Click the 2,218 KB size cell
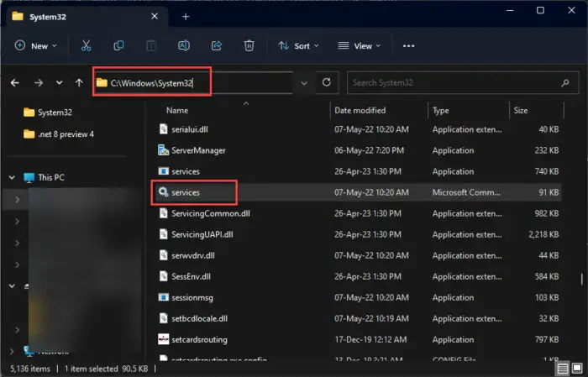Image resolution: width=588 pixels, height=377 pixels. 543,234
